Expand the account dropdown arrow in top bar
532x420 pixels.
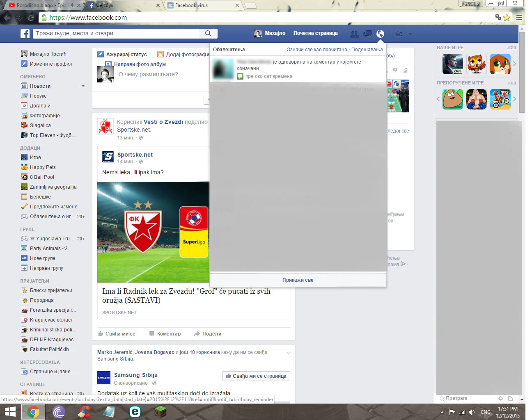click(x=410, y=34)
